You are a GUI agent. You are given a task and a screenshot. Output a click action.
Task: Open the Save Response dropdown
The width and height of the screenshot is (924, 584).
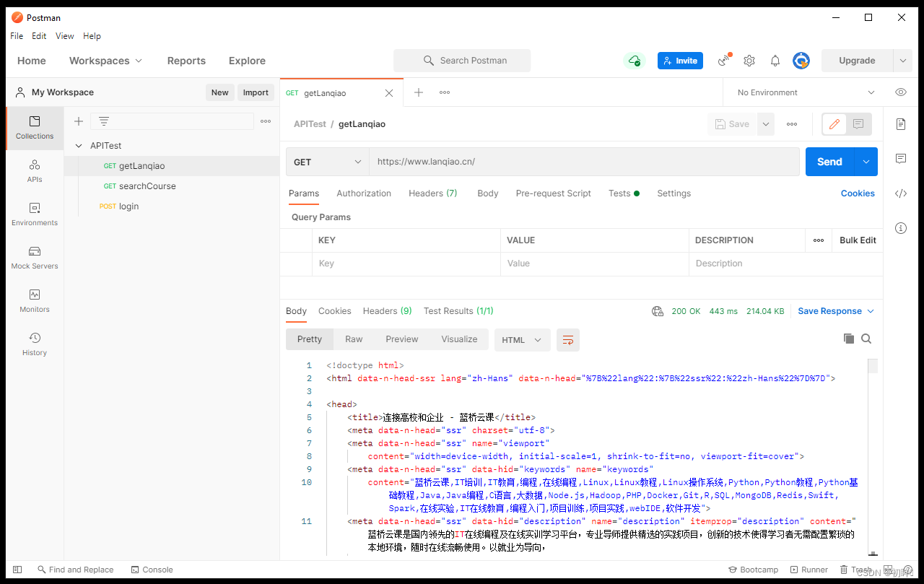pyautogui.click(x=836, y=311)
